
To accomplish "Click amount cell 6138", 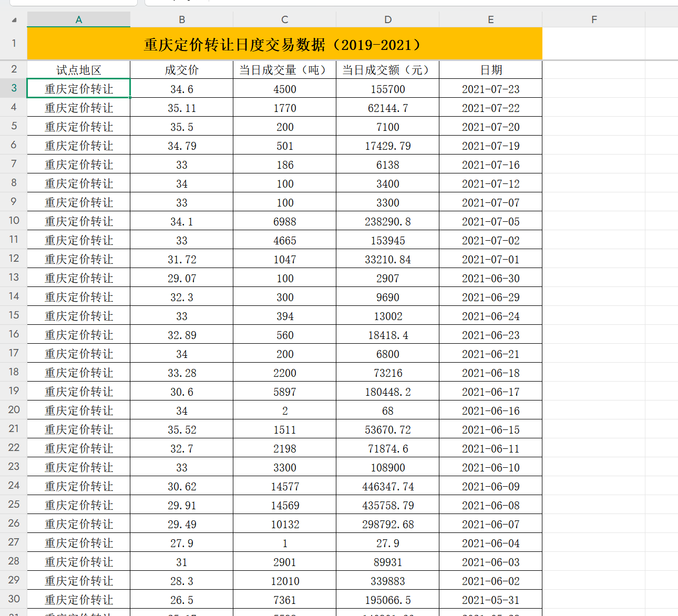I will (x=388, y=165).
